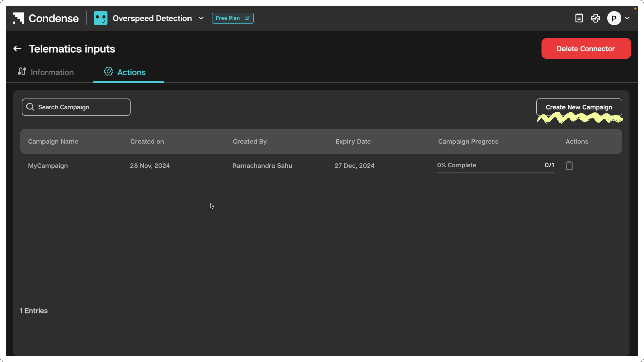The height and width of the screenshot is (362, 644).
Task: Select the Actions tab
Action: (x=128, y=72)
